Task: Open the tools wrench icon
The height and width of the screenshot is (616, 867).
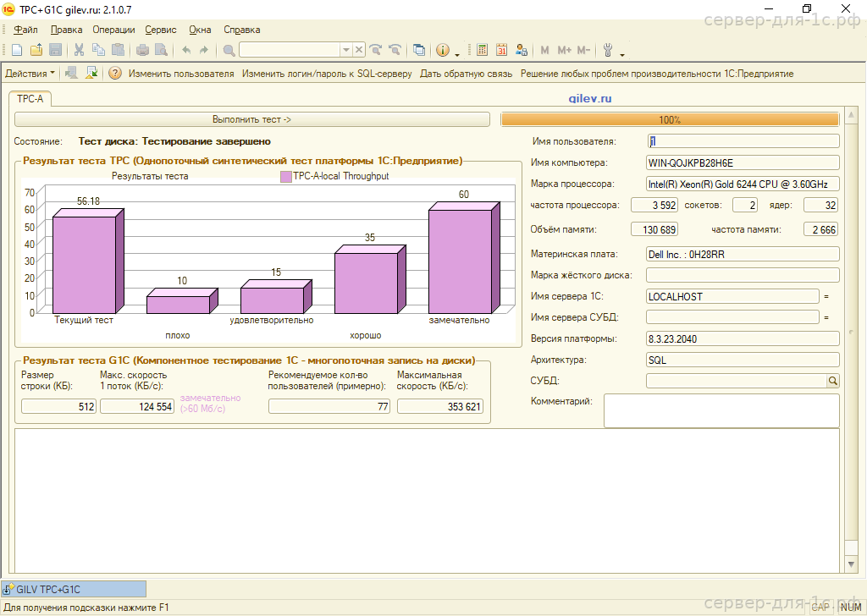Action: (609, 50)
